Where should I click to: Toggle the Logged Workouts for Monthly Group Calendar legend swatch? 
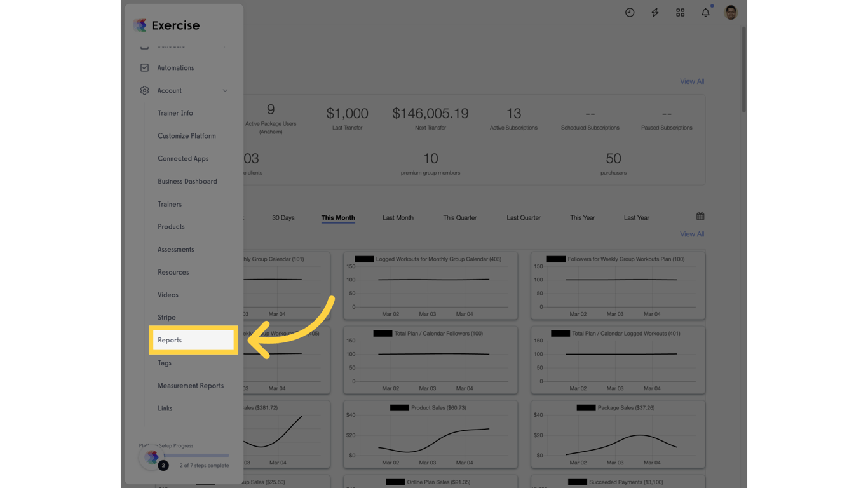(364, 259)
